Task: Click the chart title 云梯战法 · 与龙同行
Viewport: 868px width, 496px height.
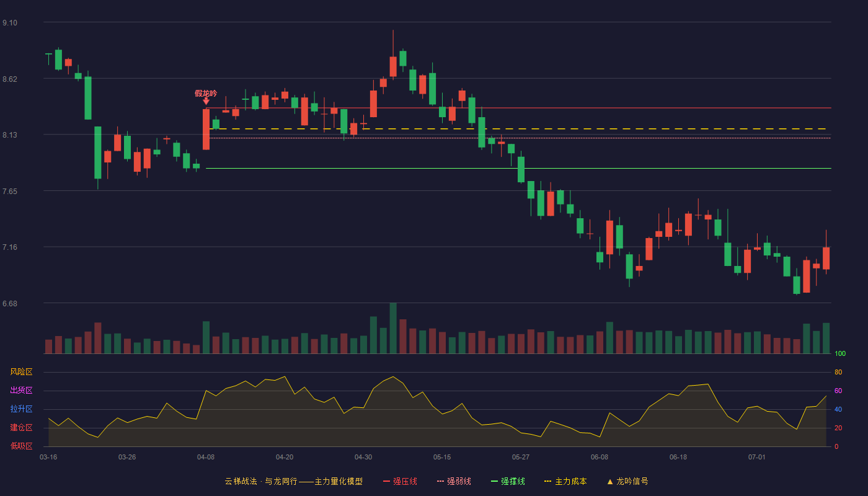Action: click(260, 481)
